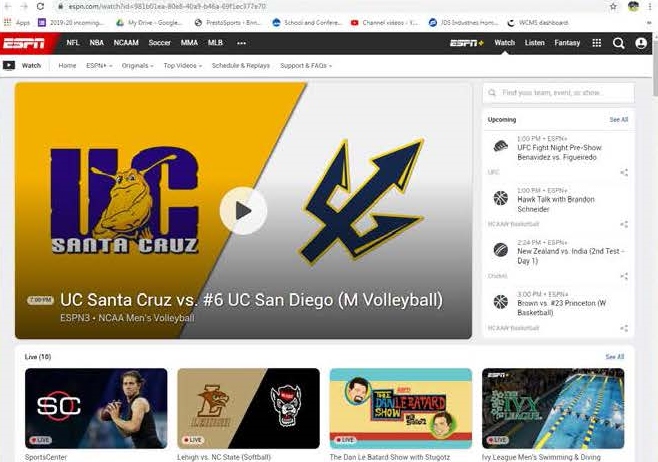Open the user profile icon in header
658x462 pixels.
[x=641, y=43]
